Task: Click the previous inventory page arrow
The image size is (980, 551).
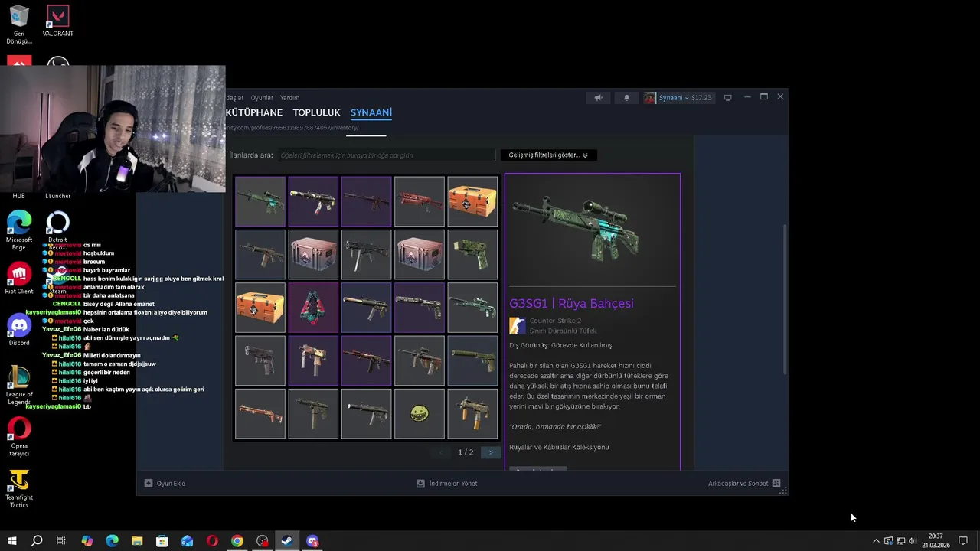Action: [441, 452]
